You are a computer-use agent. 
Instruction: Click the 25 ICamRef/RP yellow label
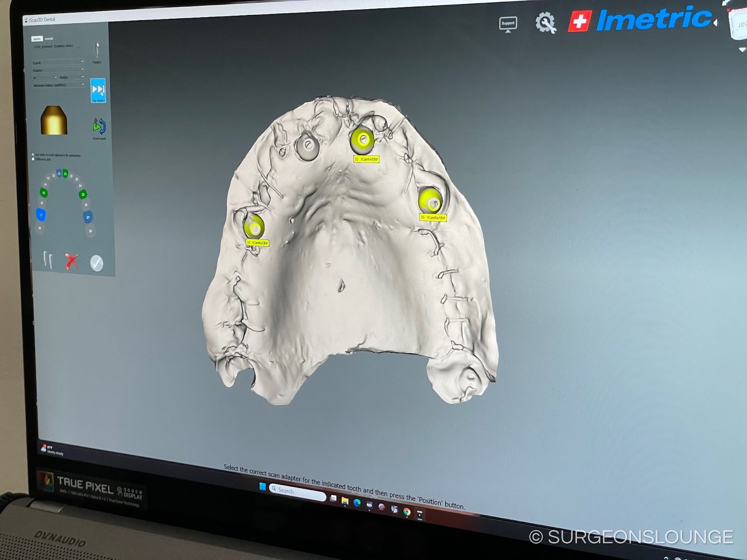[x=433, y=217]
